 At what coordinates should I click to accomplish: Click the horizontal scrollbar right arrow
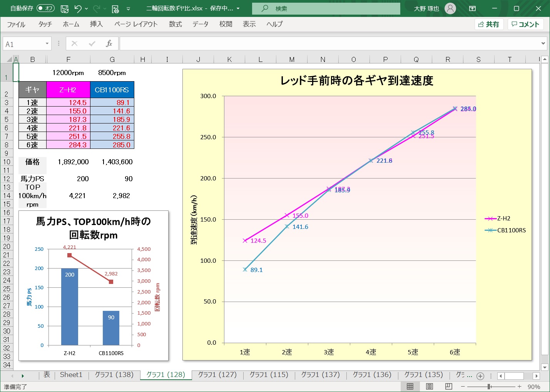tap(537, 376)
